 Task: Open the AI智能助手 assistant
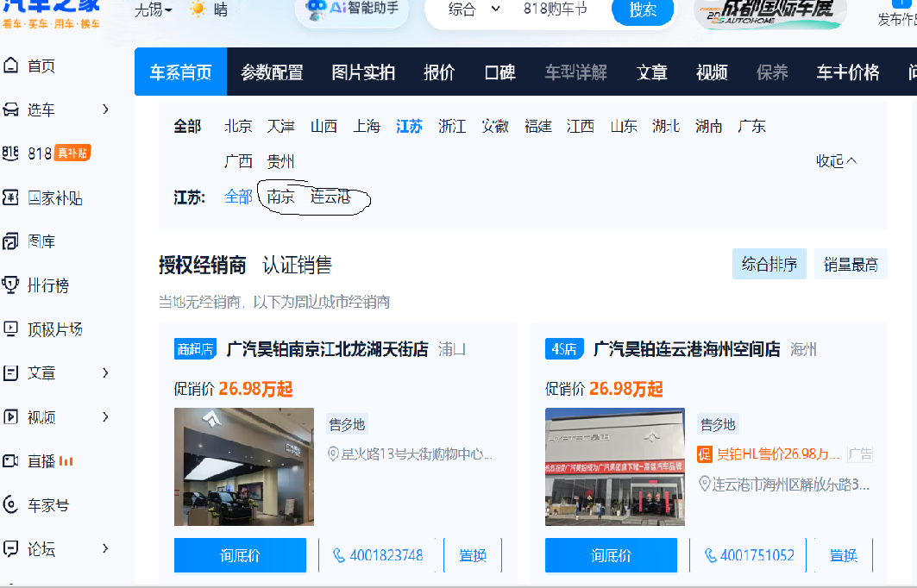pos(353,9)
